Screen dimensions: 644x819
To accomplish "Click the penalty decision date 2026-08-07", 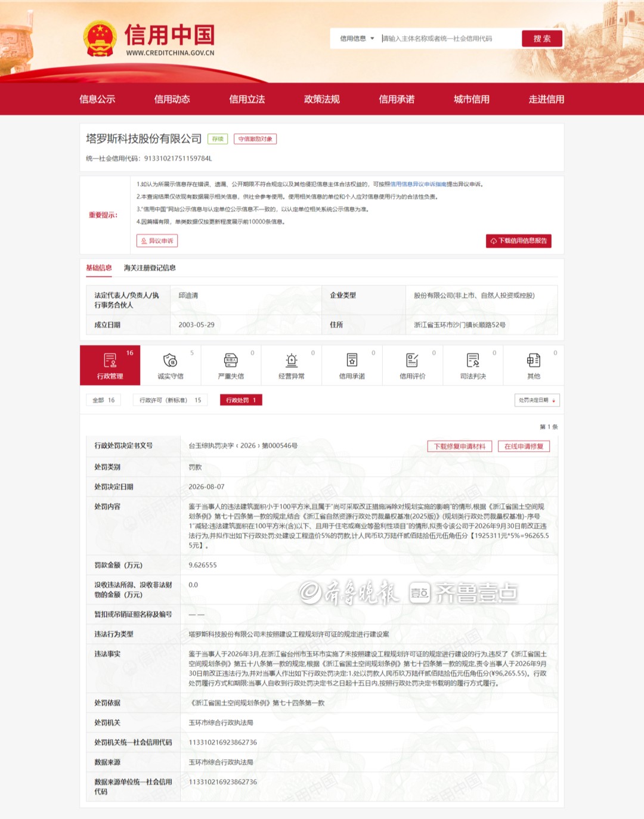I will (x=206, y=487).
